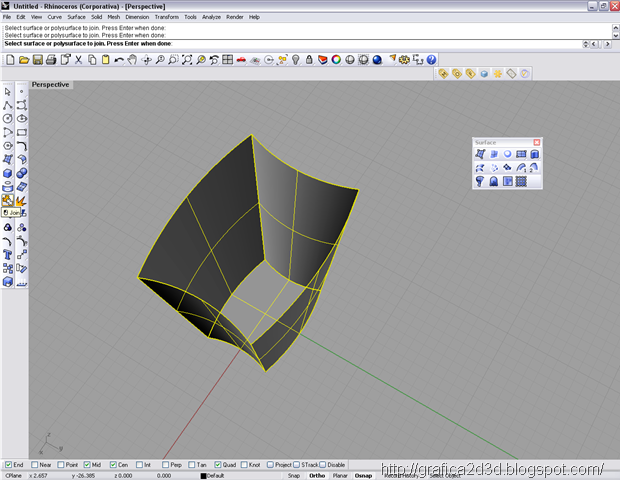Screen dimensions: 620x480
Task: Open the Transform menu
Action: pyautogui.click(x=166, y=17)
